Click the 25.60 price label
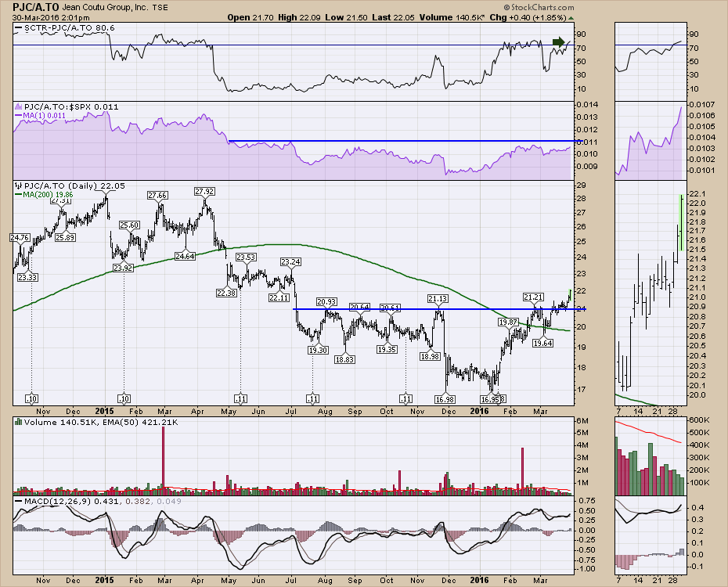 (129, 225)
